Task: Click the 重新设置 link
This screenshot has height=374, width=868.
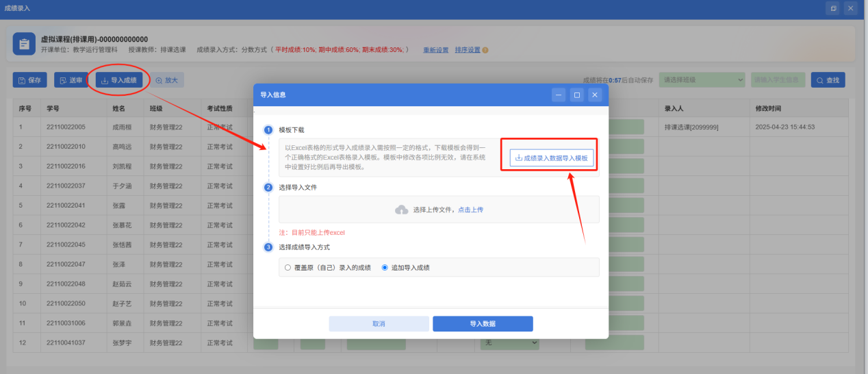Action: point(435,50)
